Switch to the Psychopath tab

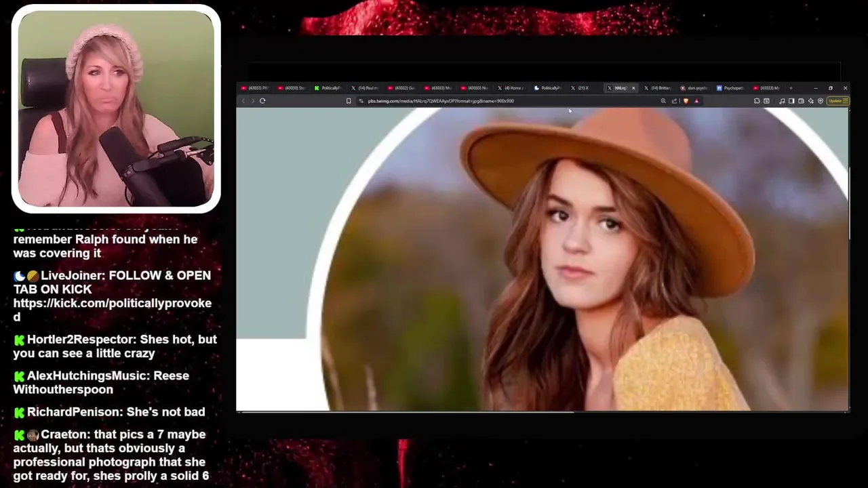click(731, 88)
